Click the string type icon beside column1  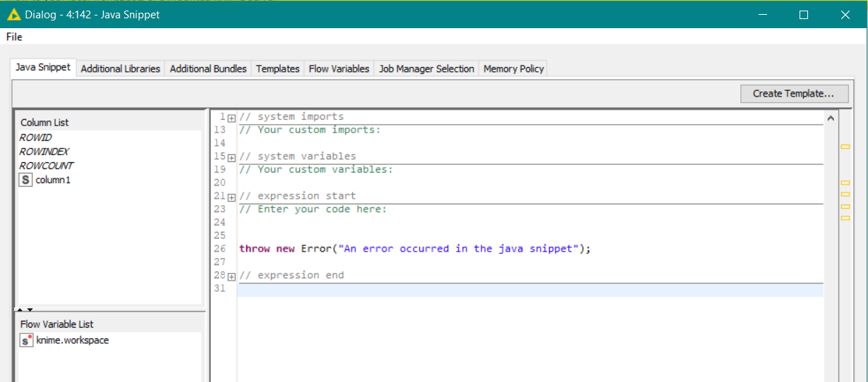(25, 180)
